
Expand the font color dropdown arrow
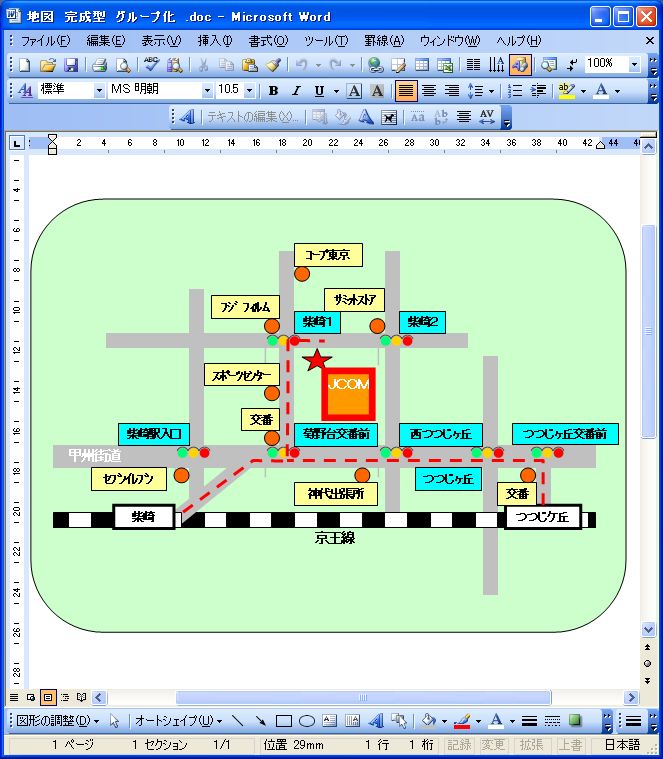618,91
